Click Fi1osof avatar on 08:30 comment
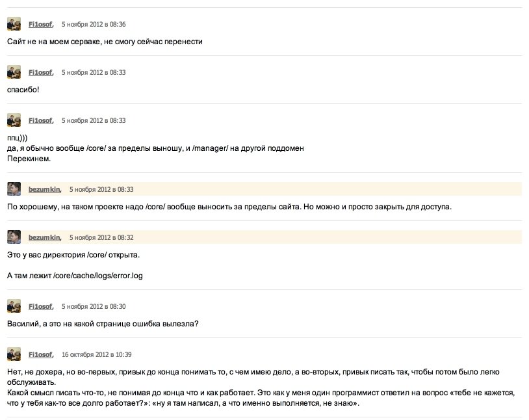The width and height of the screenshot is (529, 420). tap(14, 306)
